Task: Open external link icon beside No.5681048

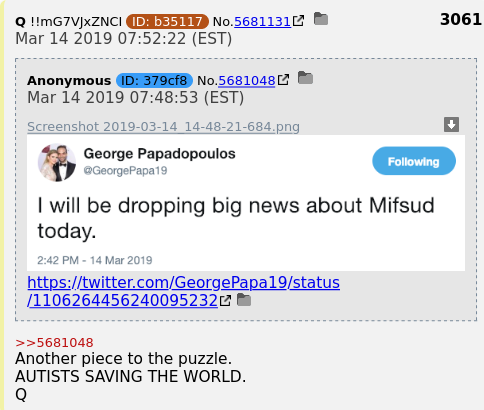Action: (283, 80)
